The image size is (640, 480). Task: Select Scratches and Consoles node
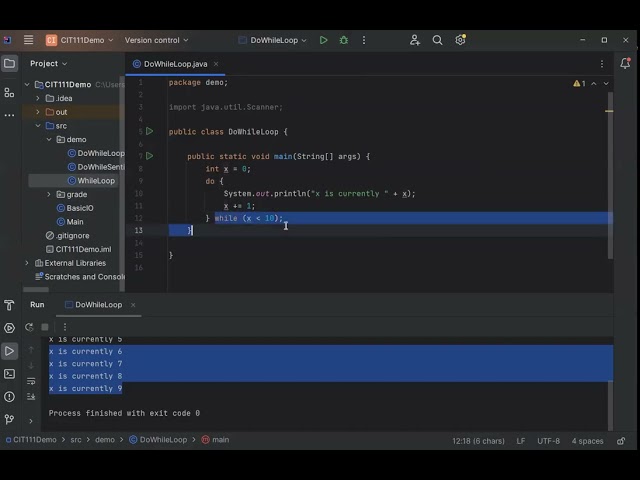click(x=80, y=277)
